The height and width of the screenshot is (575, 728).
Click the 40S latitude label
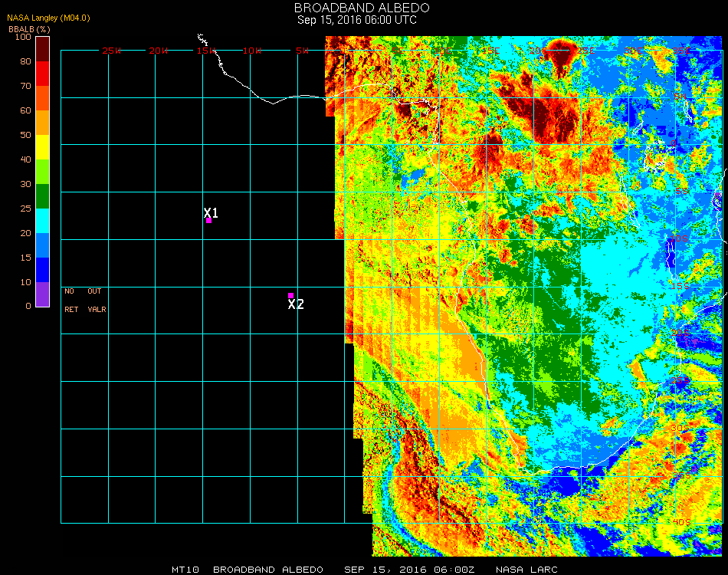[x=680, y=522]
